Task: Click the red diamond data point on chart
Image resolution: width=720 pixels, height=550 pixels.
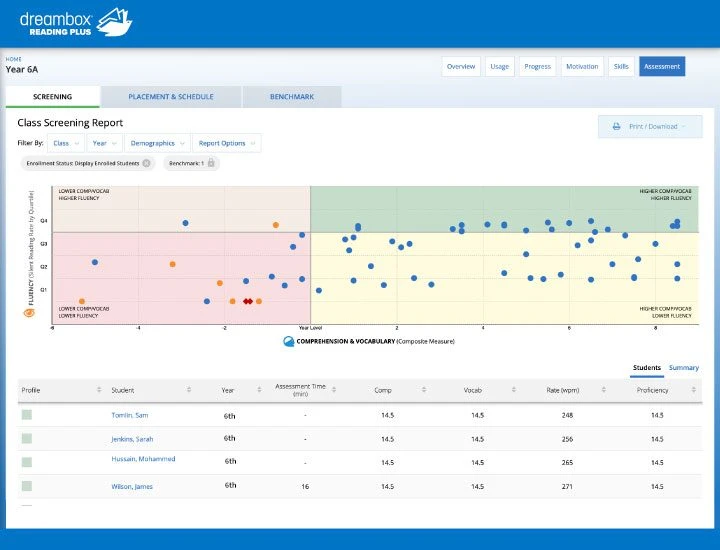Action: pos(248,301)
